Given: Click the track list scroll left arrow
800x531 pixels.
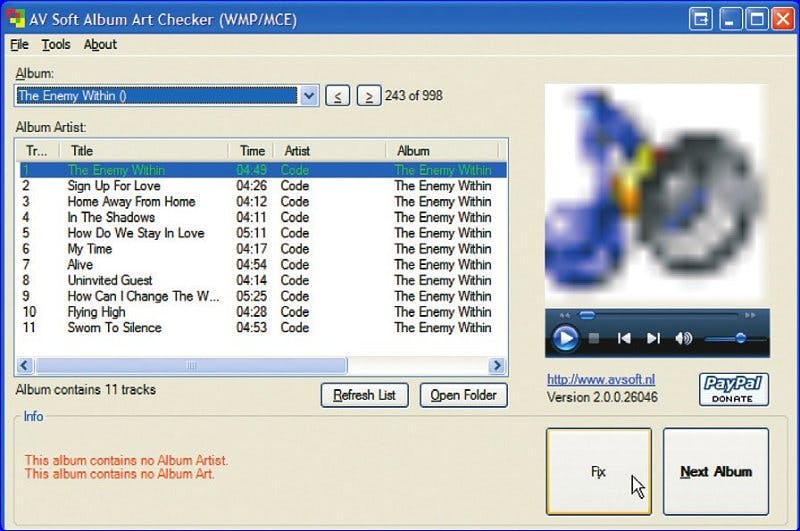Looking at the screenshot, I should [x=24, y=365].
